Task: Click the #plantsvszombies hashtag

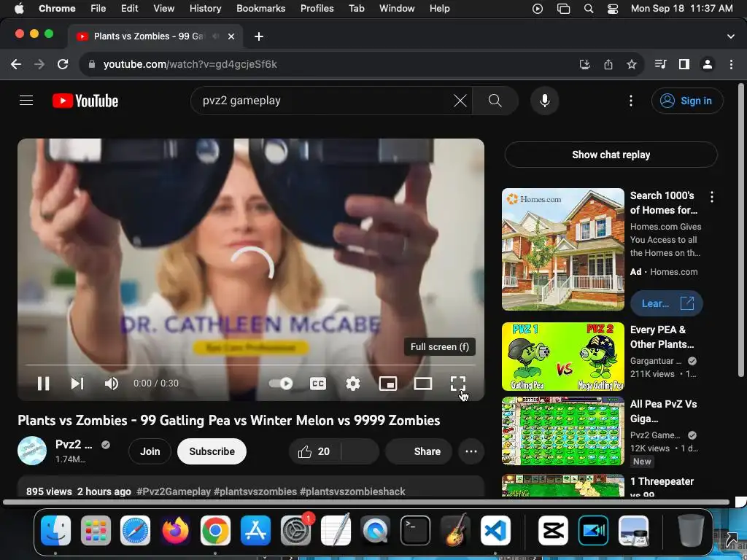Action: pyautogui.click(x=255, y=491)
